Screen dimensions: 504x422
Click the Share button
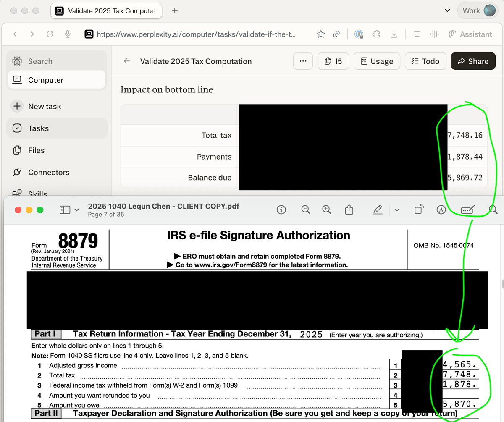click(473, 61)
